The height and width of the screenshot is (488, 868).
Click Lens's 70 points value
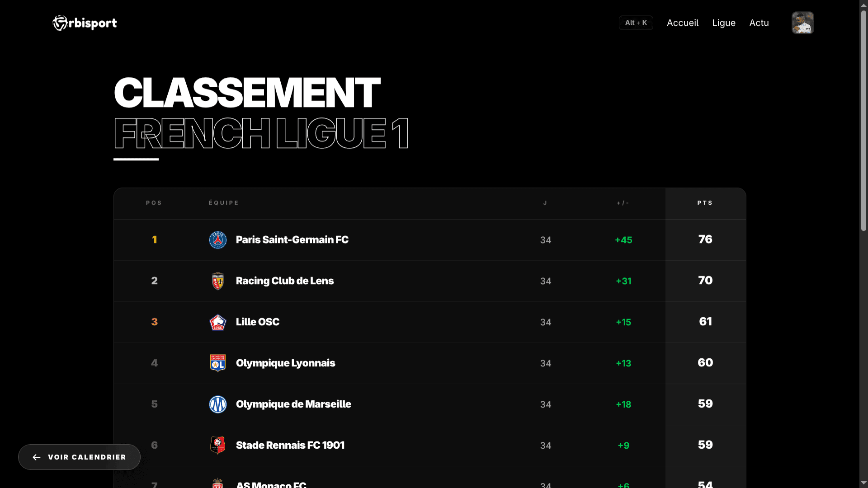pos(705,281)
